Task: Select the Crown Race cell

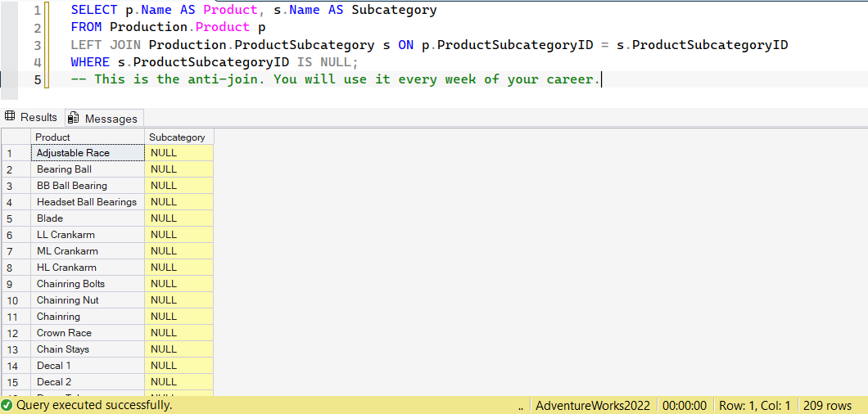Action: click(88, 333)
